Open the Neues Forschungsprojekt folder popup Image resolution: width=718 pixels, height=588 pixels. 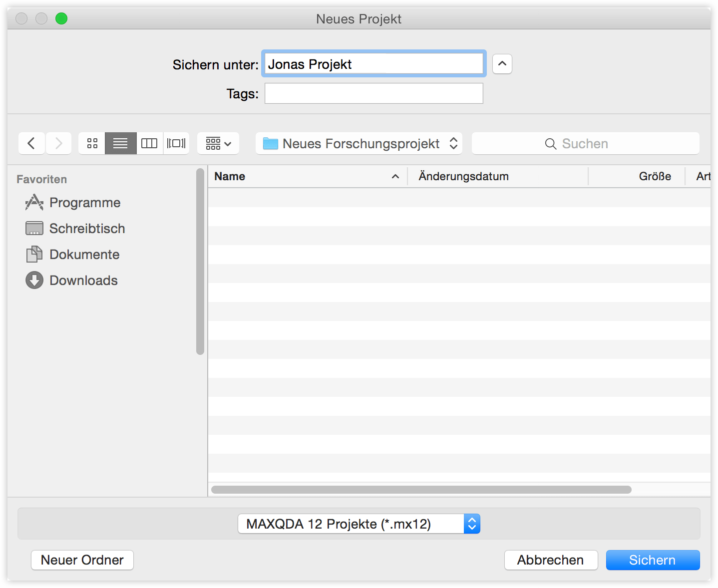(x=359, y=144)
